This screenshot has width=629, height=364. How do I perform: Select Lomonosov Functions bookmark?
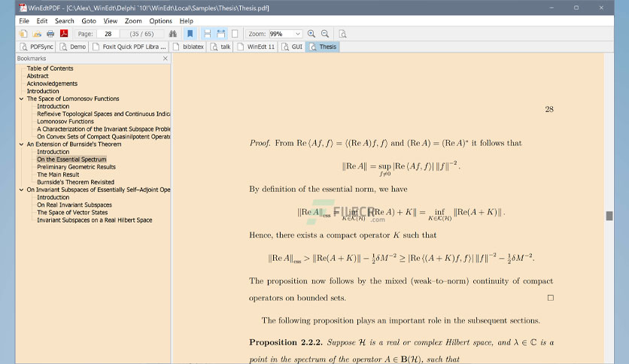[65, 122]
